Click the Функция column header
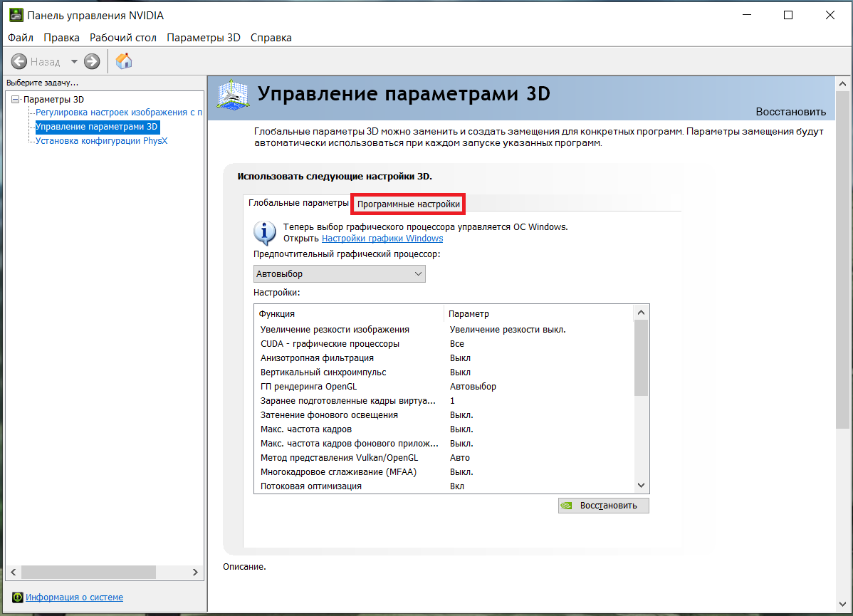The height and width of the screenshot is (616, 853). (350, 314)
